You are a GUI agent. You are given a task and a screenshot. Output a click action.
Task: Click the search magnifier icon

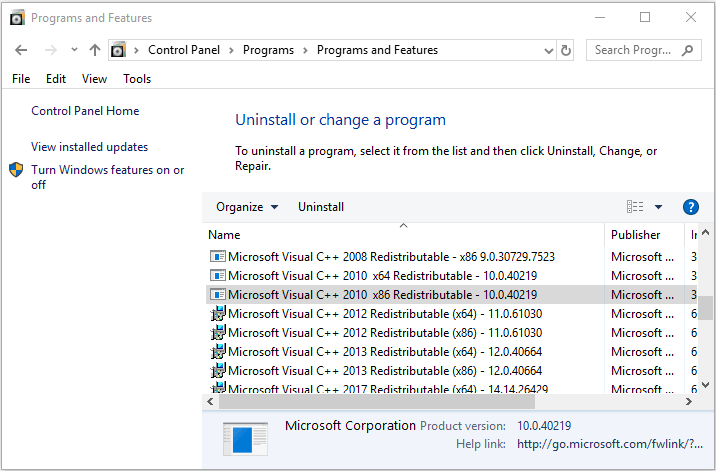coord(687,50)
